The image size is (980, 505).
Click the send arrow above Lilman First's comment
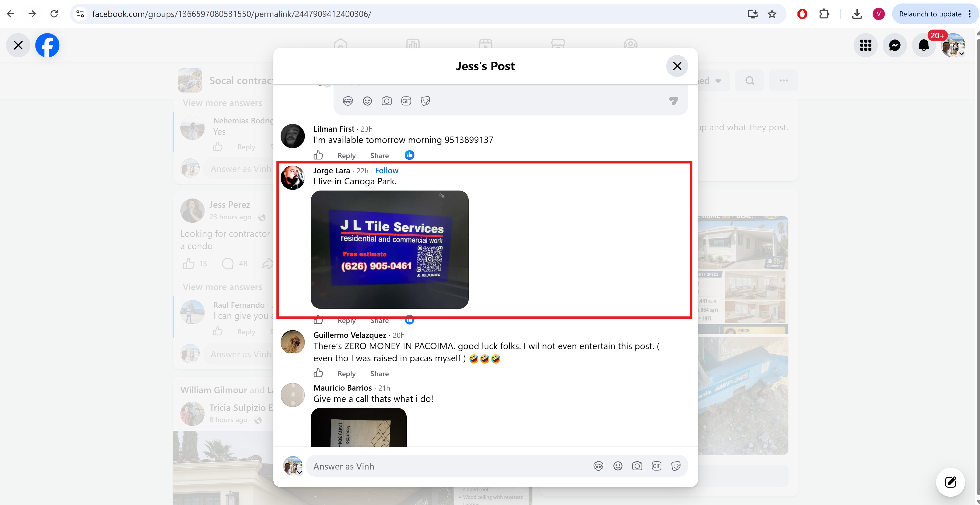coord(673,101)
